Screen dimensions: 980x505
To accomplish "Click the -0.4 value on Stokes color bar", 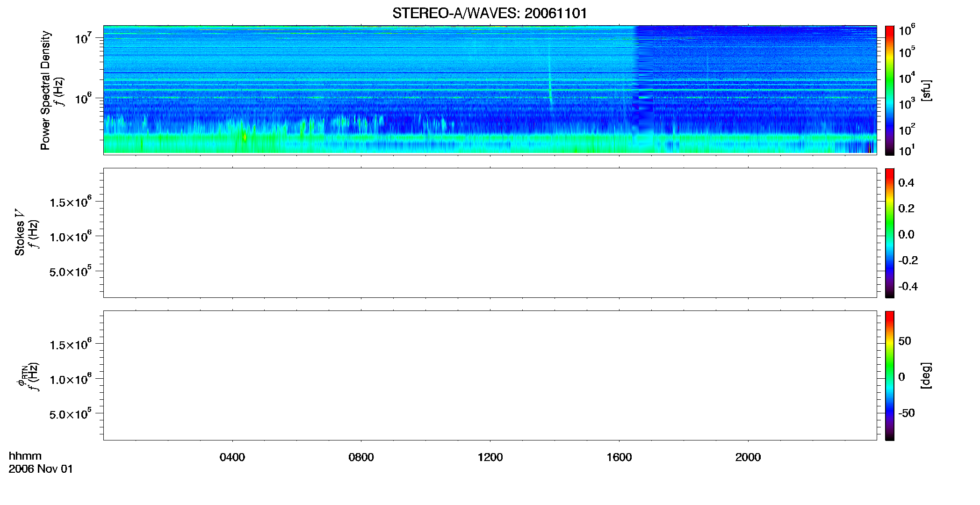I will point(908,286).
